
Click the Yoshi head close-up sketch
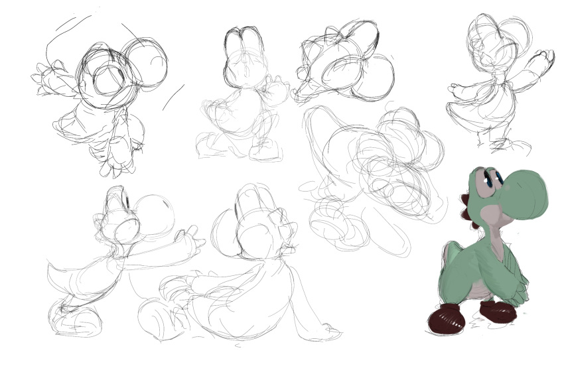click(x=344, y=62)
